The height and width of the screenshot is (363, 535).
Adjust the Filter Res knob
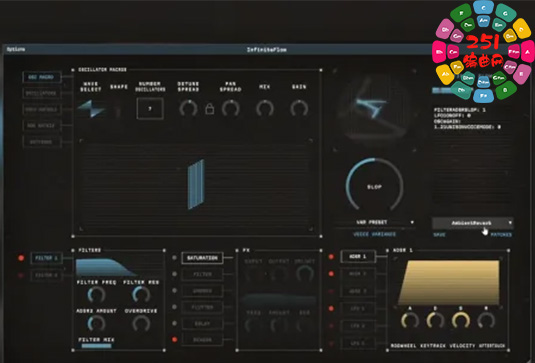point(141,295)
